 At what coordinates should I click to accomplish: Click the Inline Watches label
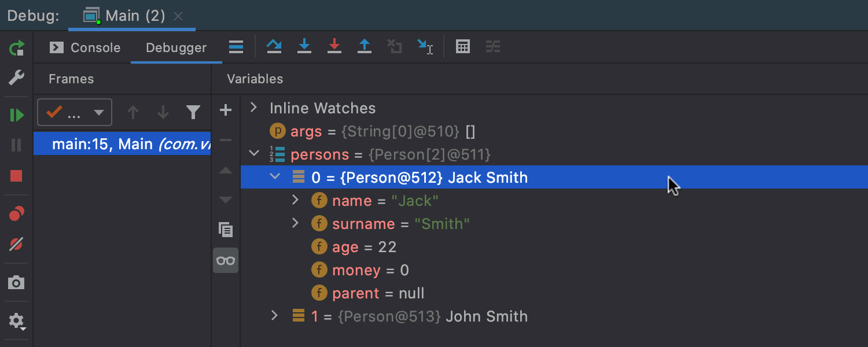click(x=322, y=108)
